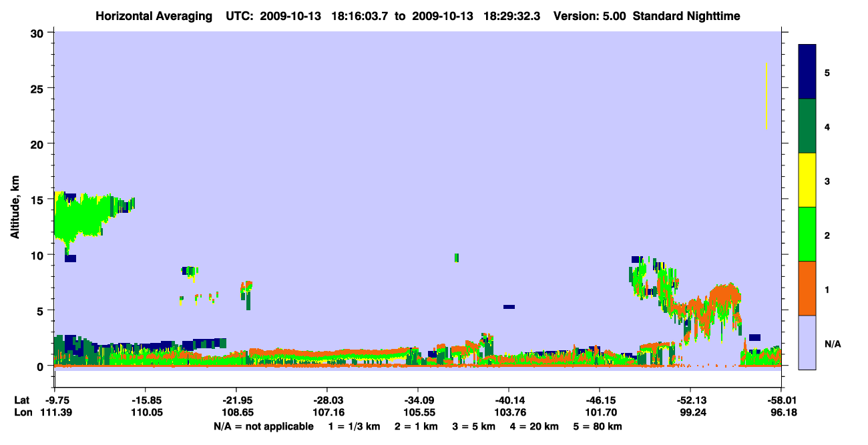
Task: Click legend text '3 = 5 km'
Action: click(x=474, y=426)
